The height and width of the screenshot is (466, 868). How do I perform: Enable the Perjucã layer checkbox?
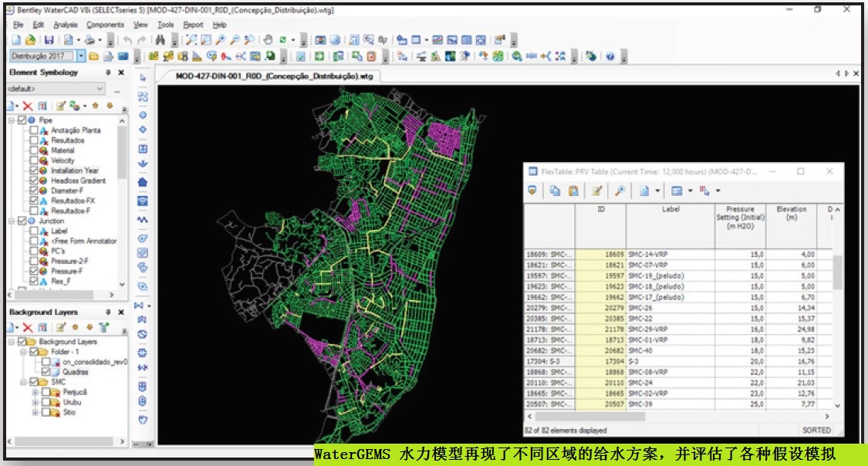pos(46,392)
